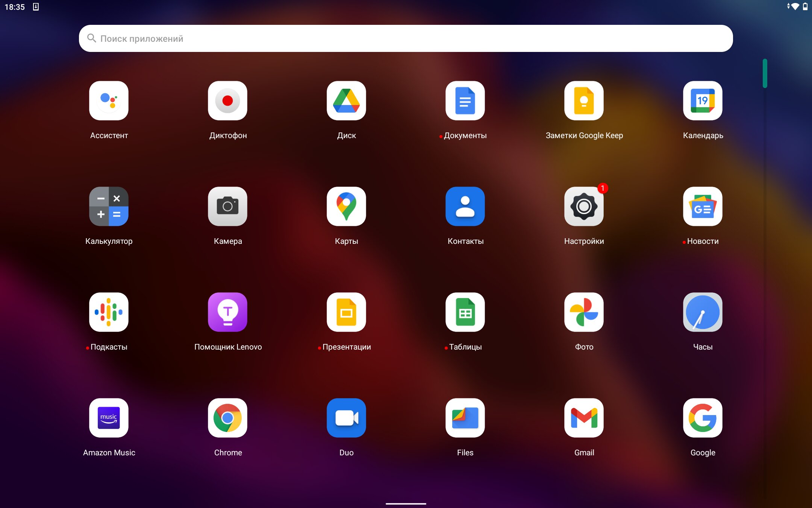Open Настройки with notification badge
This screenshot has height=508, width=812.
(584, 207)
